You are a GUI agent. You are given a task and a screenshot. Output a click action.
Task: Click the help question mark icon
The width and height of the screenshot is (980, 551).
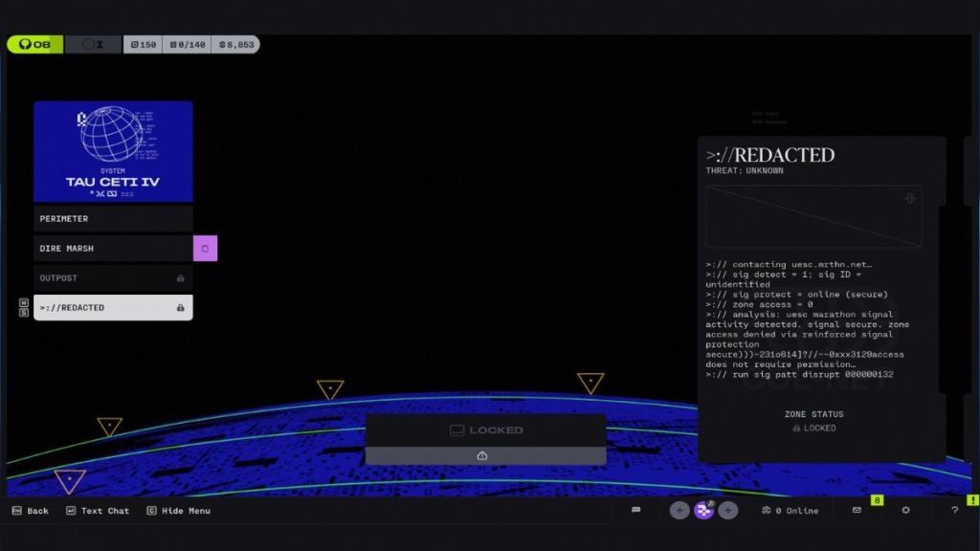(954, 510)
